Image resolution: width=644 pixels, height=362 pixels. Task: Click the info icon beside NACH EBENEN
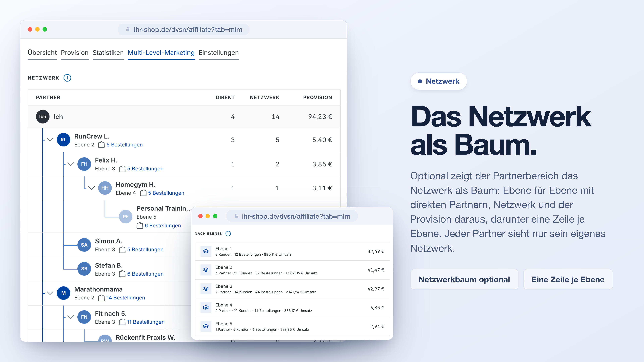click(228, 234)
